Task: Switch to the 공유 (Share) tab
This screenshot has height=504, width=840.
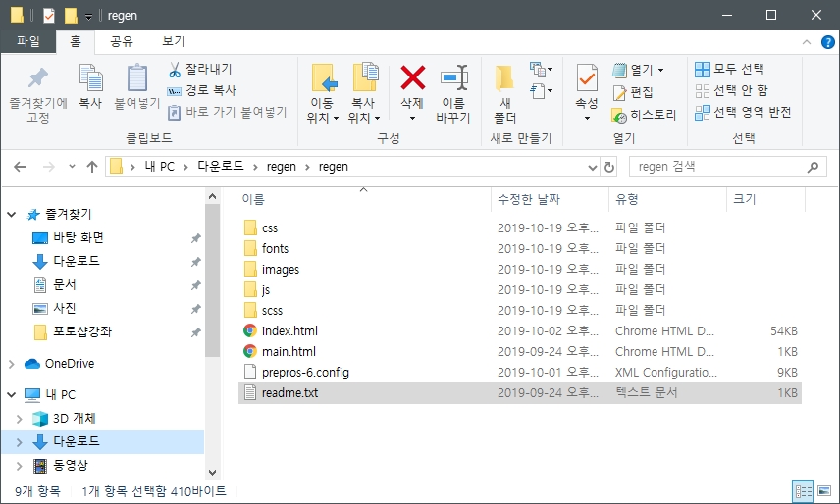Action: click(122, 42)
